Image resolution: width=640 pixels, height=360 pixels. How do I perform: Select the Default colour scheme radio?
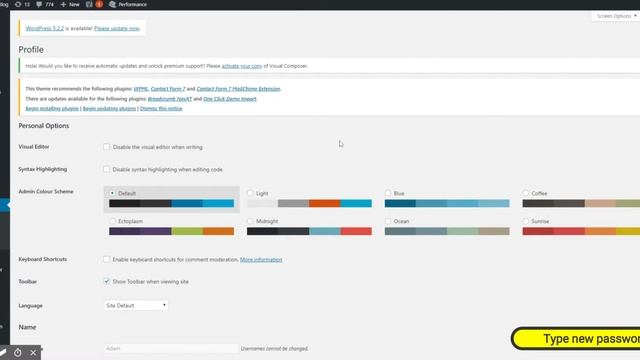click(112, 193)
